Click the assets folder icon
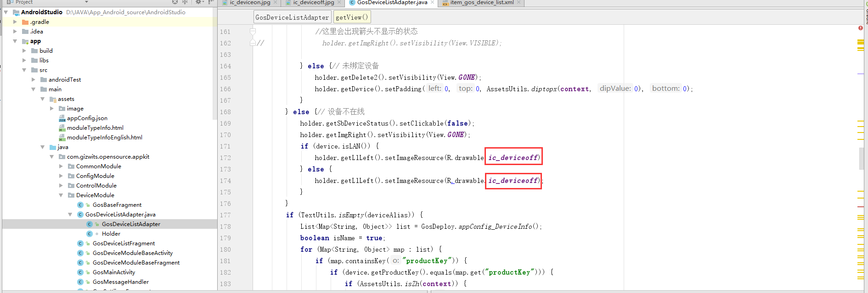This screenshot has width=868, height=293. point(53,99)
